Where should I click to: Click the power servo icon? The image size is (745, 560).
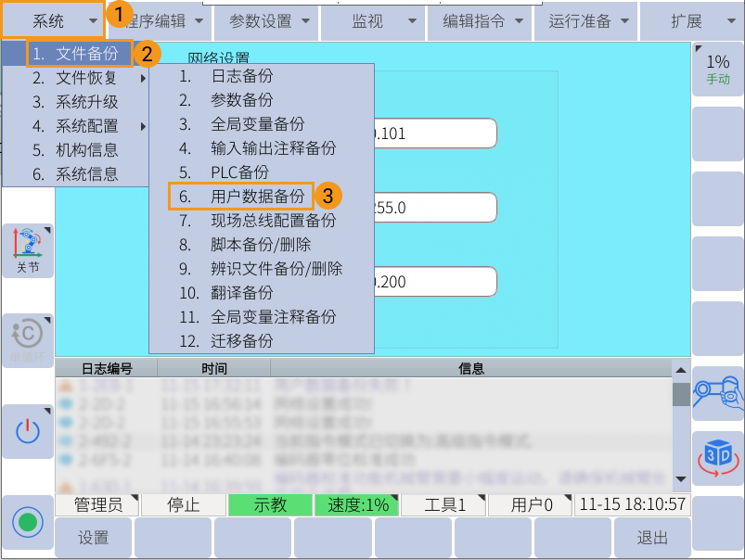tap(28, 431)
